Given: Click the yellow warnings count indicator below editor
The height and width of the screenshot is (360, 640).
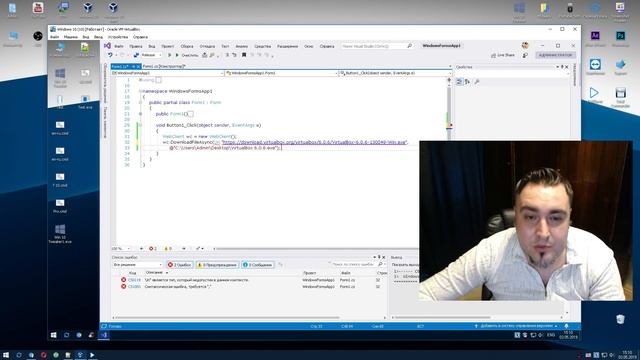Looking at the screenshot, I should (168, 249).
